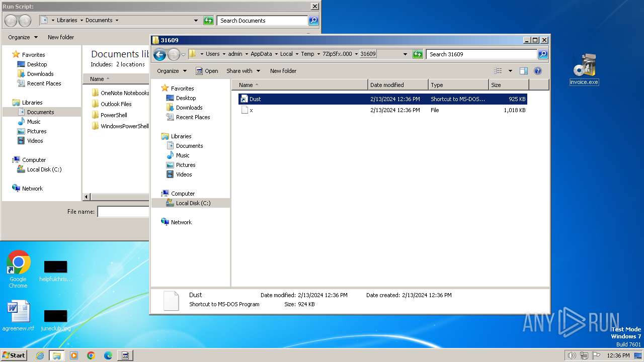
Task: Change view using the views icon
Action: 498,71
